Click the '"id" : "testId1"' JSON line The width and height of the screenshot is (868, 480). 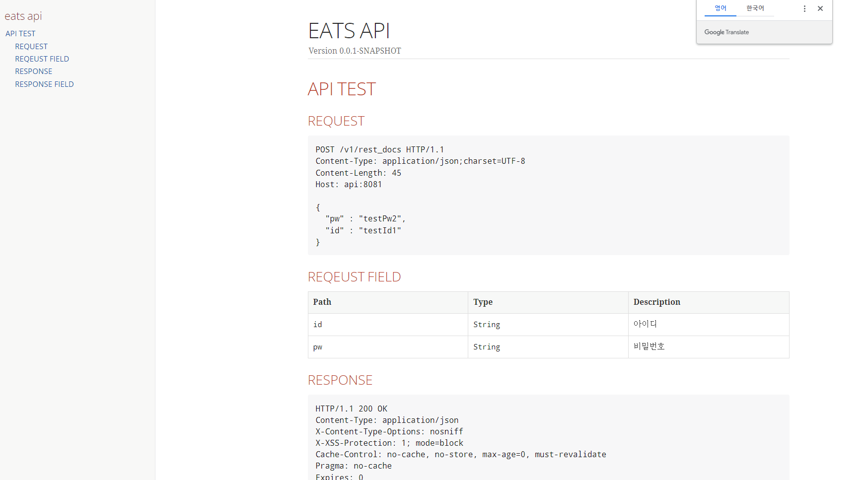click(363, 230)
